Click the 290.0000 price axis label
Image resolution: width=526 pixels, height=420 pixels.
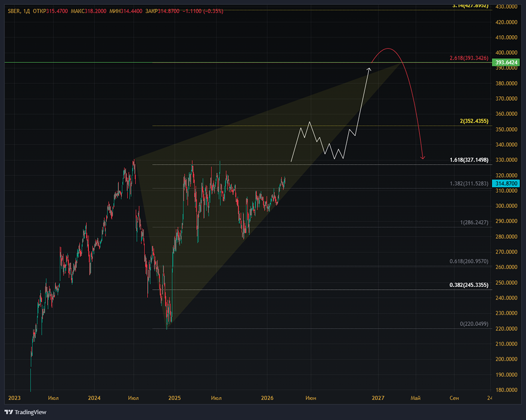506,221
